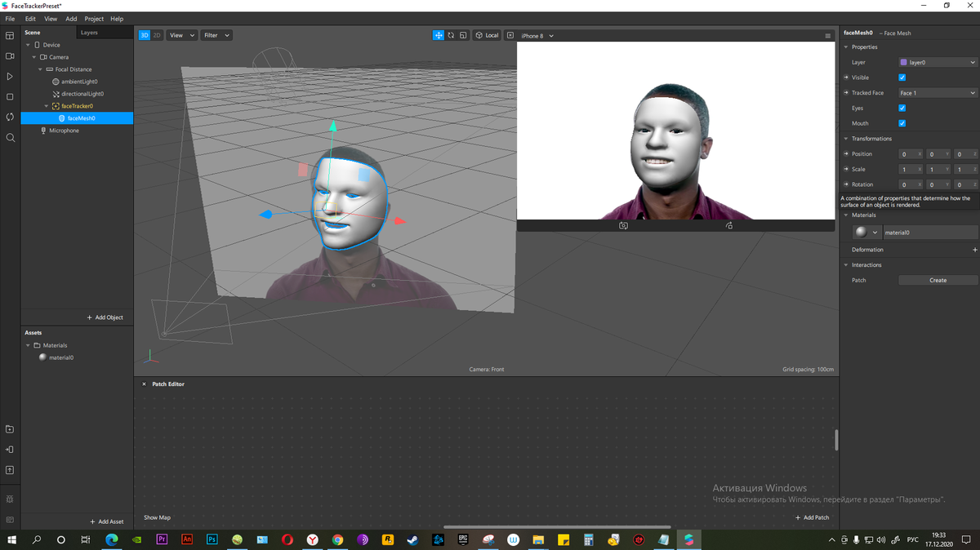Click the Patch Editor vertical scrollbar
Image resolution: width=980 pixels, height=550 pixels.
[836, 440]
